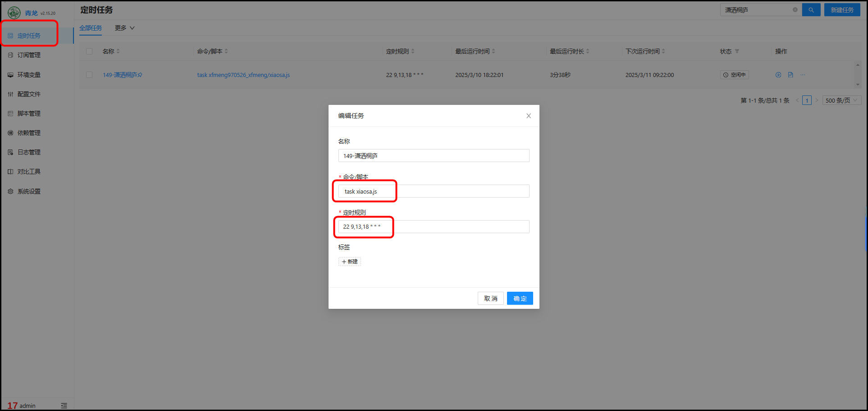Add a new tag with 新建
The image size is (868, 411).
pos(350,262)
